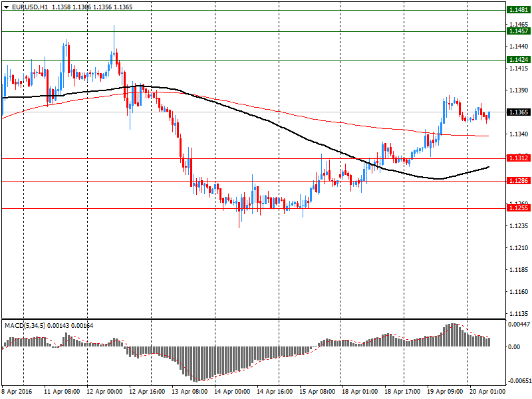
Task: Click the 8 Apr 2016 date label
Action: click(x=17, y=392)
